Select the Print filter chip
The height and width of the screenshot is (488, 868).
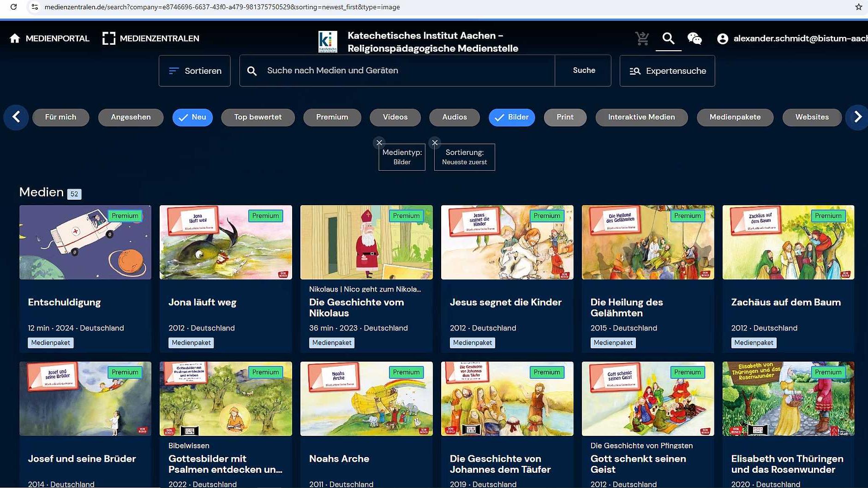pyautogui.click(x=565, y=117)
